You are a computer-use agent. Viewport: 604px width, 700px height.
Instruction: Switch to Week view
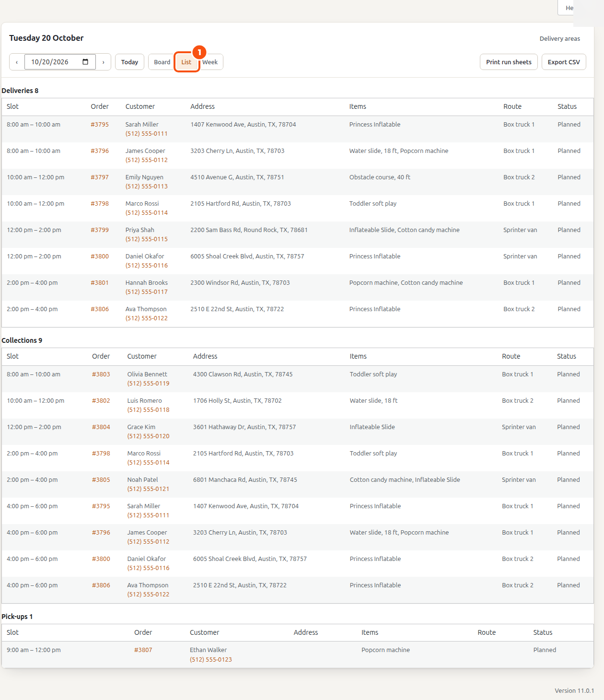[210, 62]
